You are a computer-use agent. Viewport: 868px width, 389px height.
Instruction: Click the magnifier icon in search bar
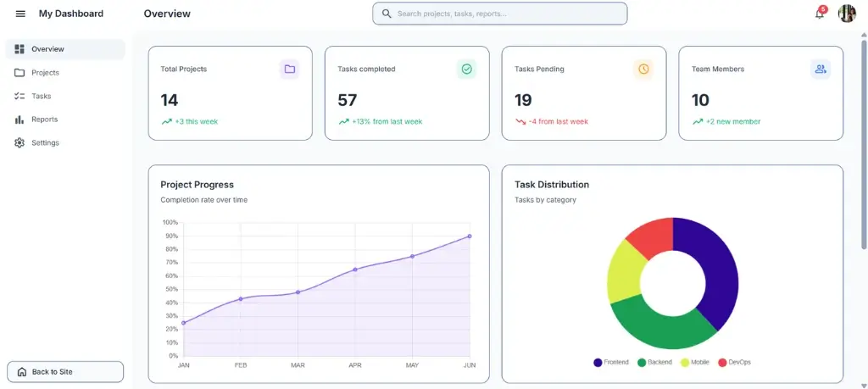387,14
